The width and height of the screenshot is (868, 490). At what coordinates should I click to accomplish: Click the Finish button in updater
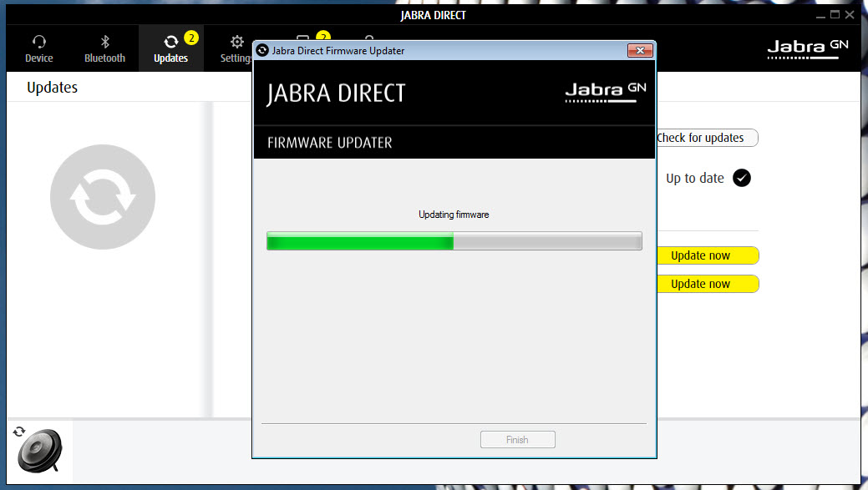tap(518, 440)
